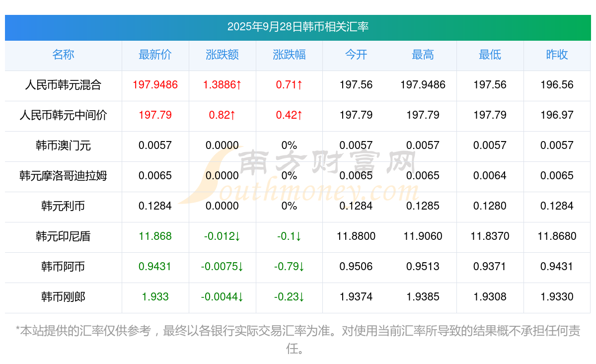Select the 韩元利币 row name
Image resolution: width=596 pixels, height=364 pixels.
(63, 206)
